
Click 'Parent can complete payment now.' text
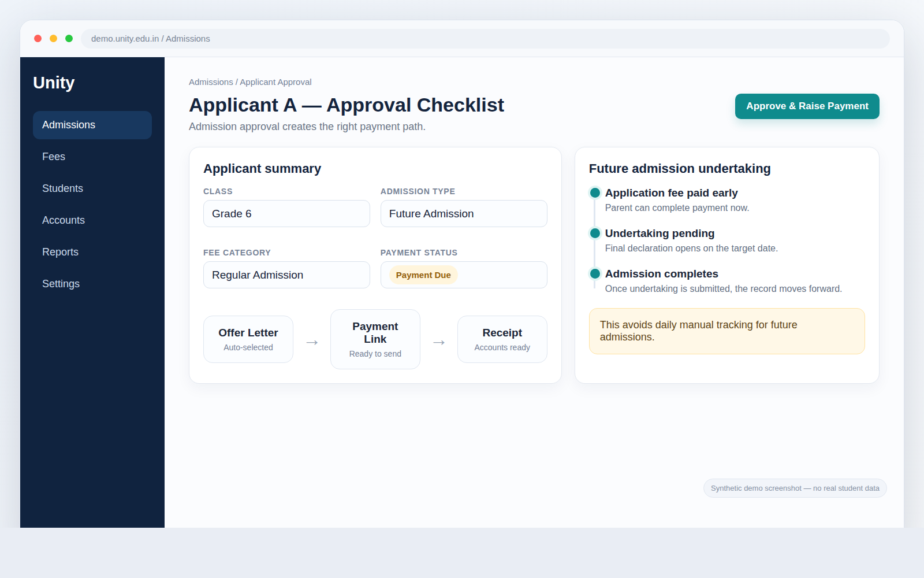677,208
